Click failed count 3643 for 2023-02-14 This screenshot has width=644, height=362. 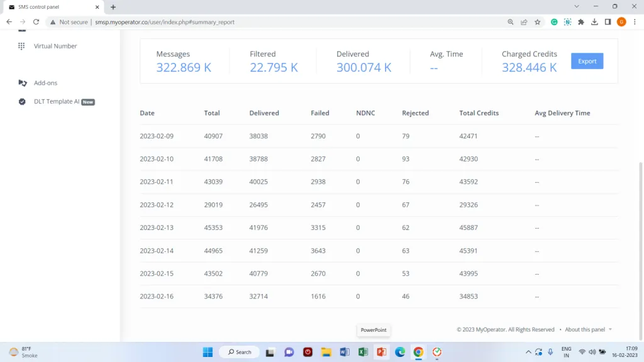tap(318, 250)
